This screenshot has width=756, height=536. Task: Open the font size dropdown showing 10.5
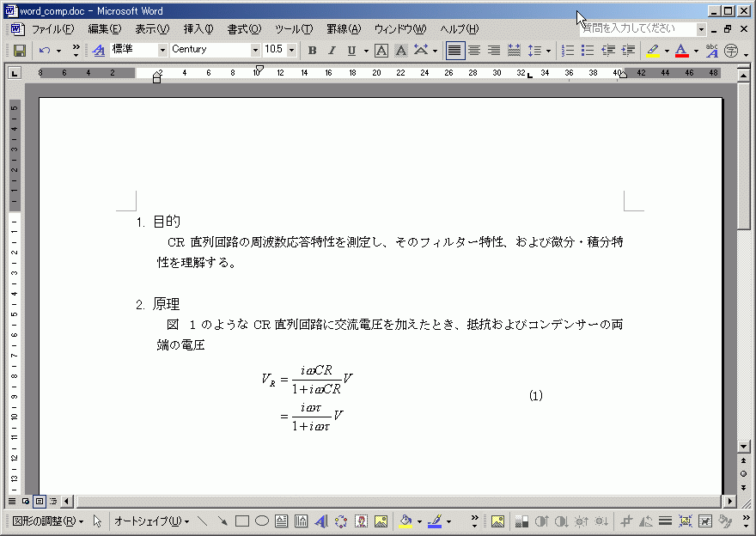[x=291, y=51]
